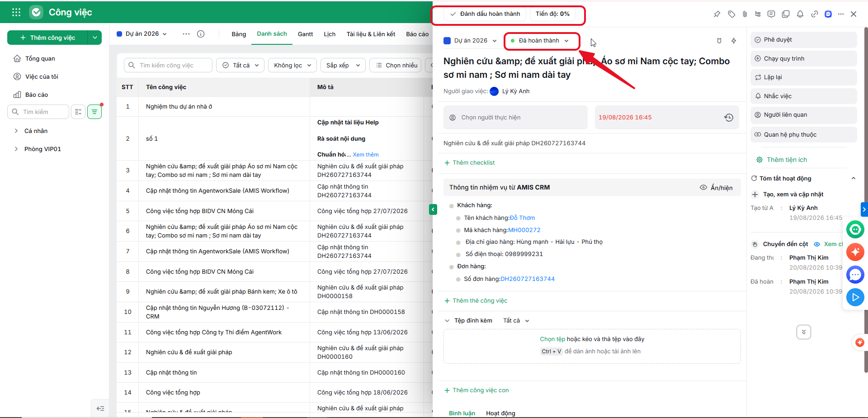Screen dimensions: 868x418
Task: Open attachments Tất cả filter dropdown
Action: 516,321
